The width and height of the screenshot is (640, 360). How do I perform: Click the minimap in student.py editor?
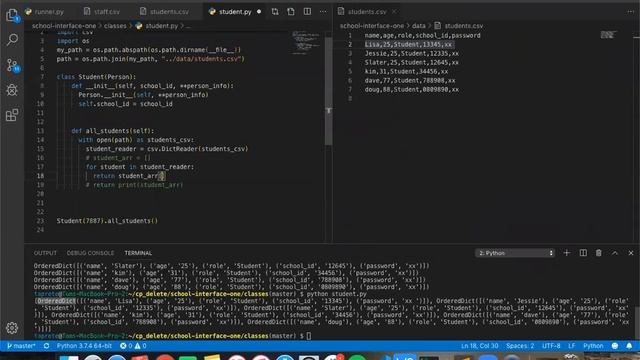coord(307,43)
